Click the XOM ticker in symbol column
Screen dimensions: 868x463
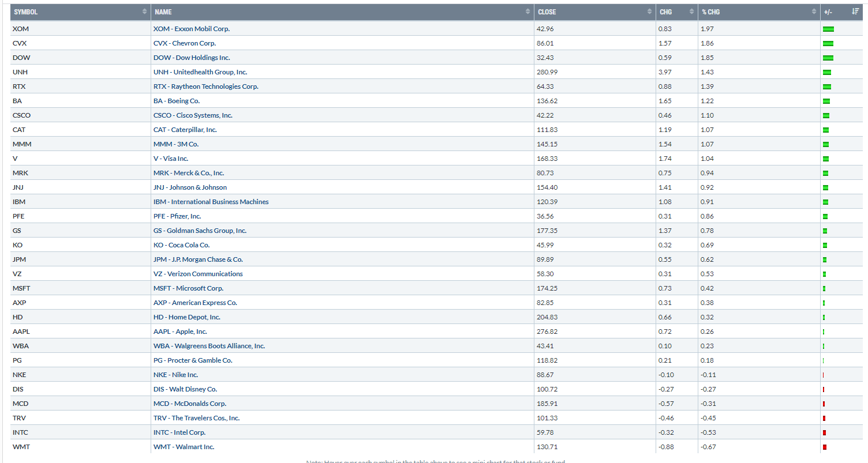pos(20,29)
